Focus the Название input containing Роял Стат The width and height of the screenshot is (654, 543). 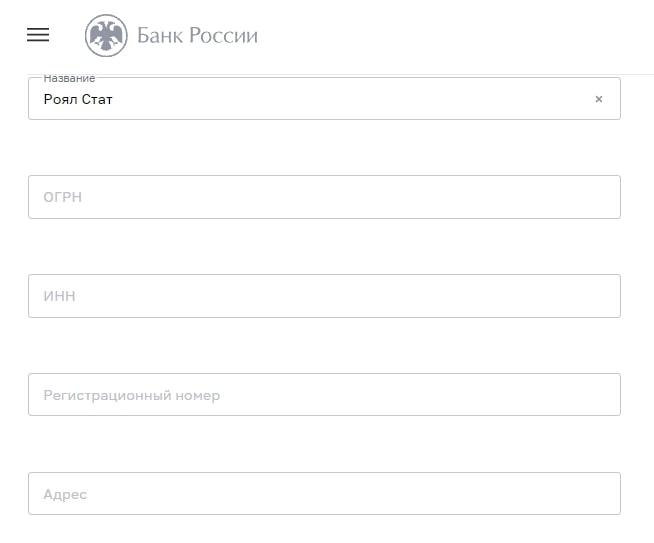[x=324, y=99]
